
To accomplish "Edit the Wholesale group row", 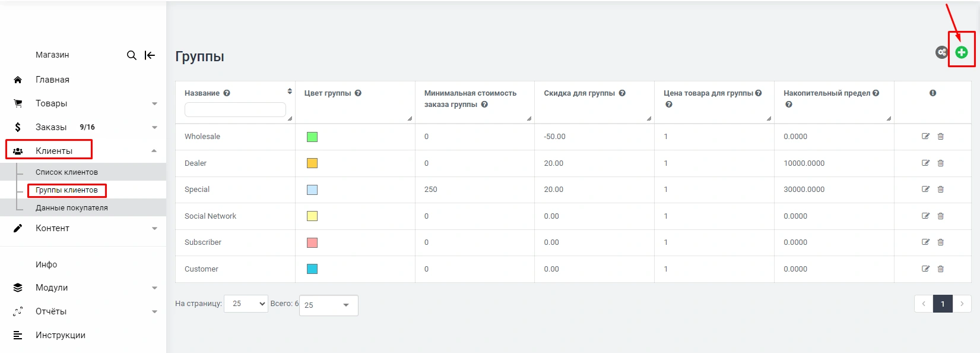I will coord(925,137).
